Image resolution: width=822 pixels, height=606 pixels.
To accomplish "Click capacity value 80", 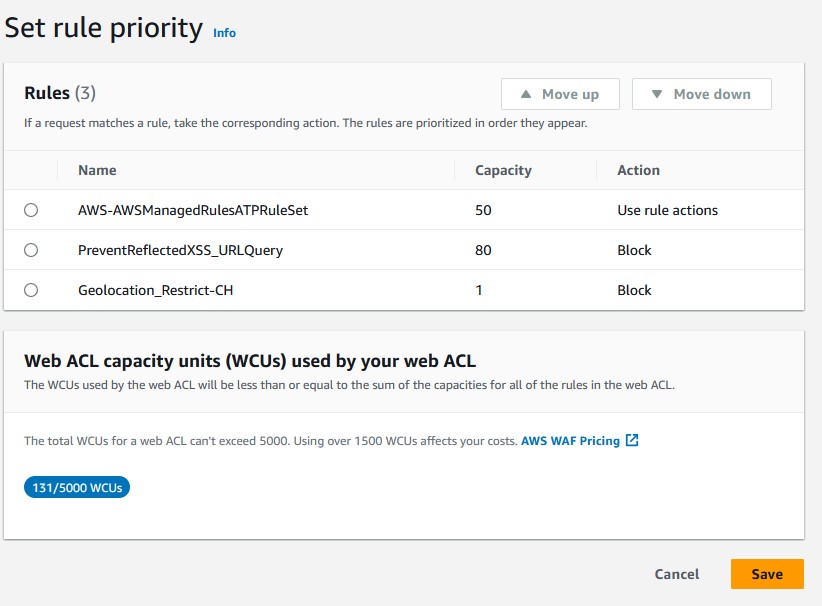I will coord(483,250).
